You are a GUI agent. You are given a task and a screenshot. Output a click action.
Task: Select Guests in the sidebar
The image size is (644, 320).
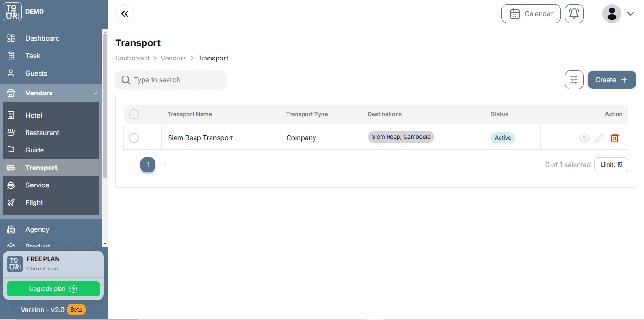coord(36,73)
